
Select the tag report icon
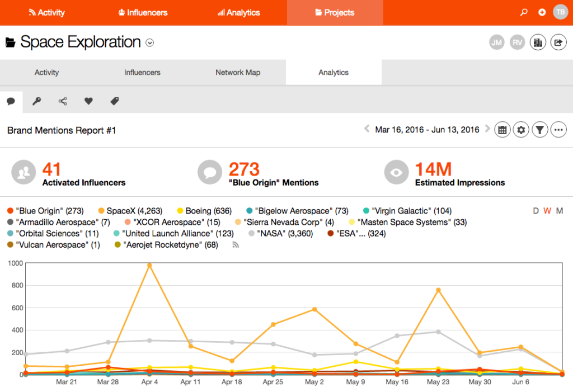[x=114, y=101]
